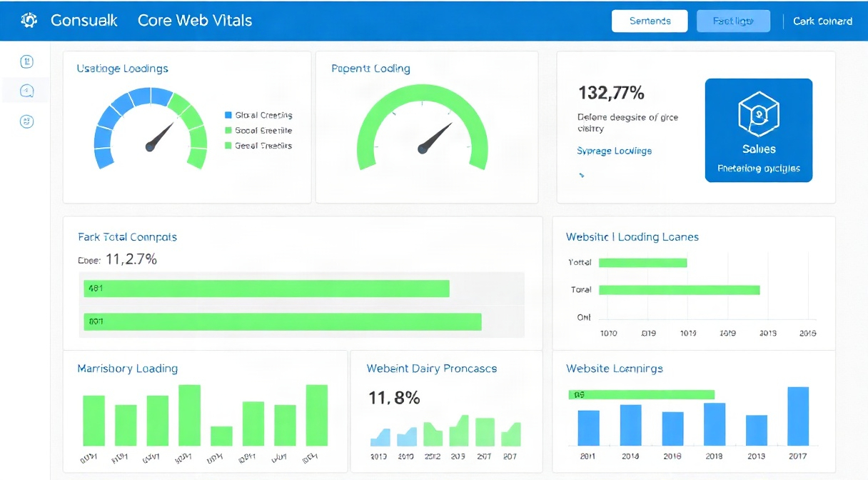Screen dimensions: 868x480
Task: Click the green bar labeled 481
Action: coord(266,289)
